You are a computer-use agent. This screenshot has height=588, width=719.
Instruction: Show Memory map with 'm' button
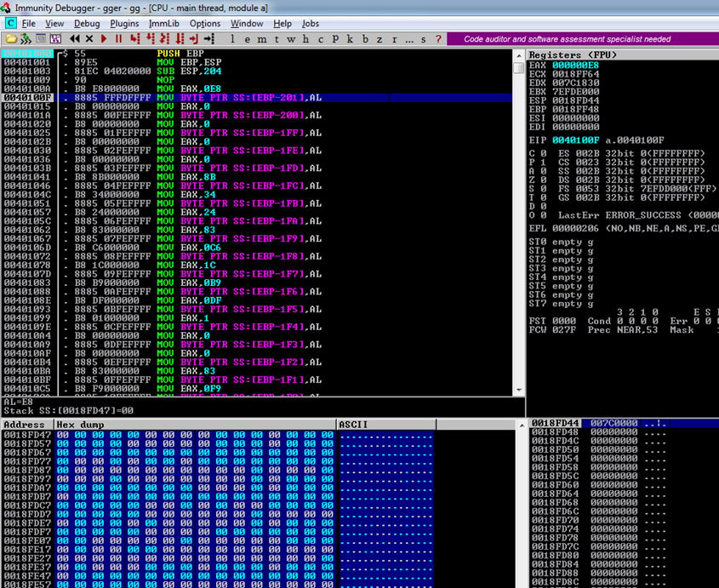pyautogui.click(x=262, y=39)
